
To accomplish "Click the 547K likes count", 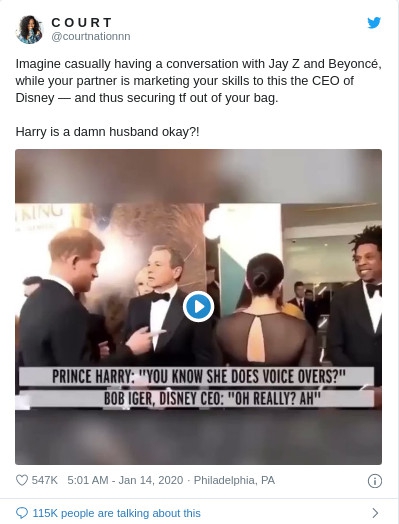I will pos(44,480).
